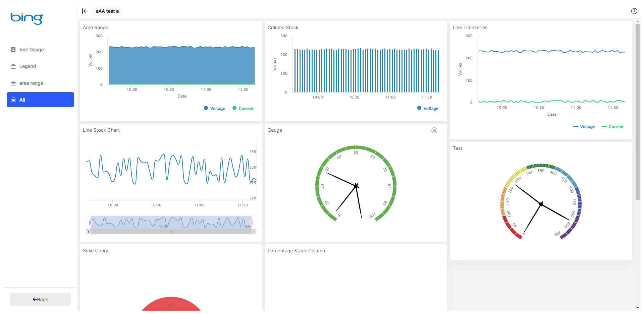Open the clock time-range icon

634,11
